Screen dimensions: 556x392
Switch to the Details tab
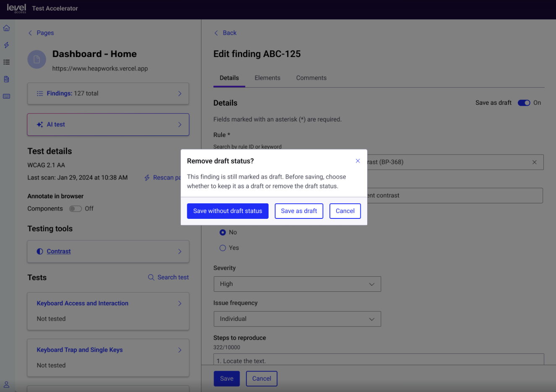coord(229,78)
